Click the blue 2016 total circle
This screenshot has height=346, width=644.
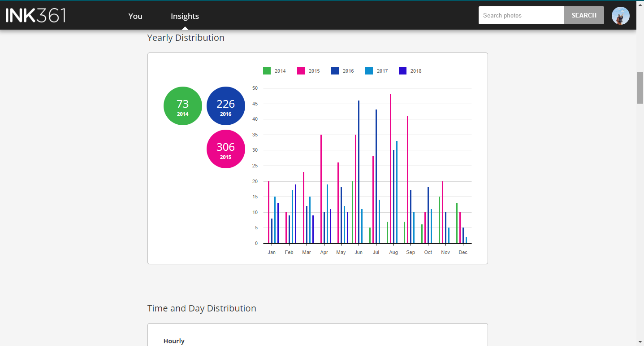pyautogui.click(x=226, y=106)
